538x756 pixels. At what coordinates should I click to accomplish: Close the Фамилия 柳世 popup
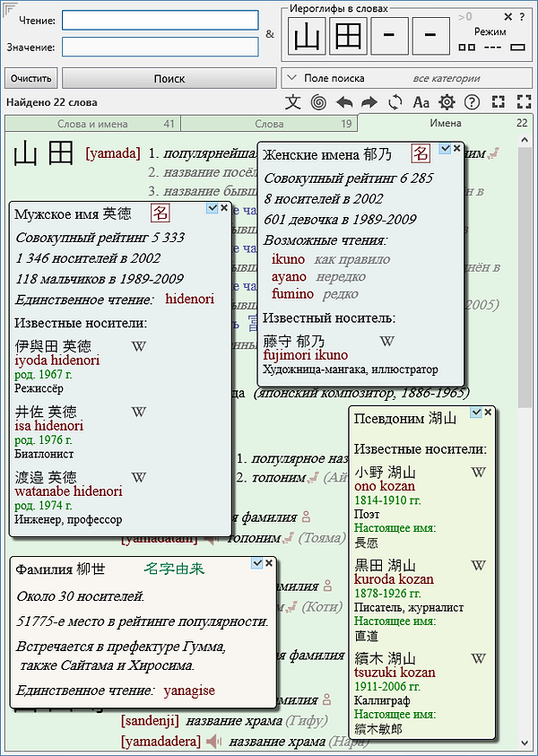[x=269, y=563]
